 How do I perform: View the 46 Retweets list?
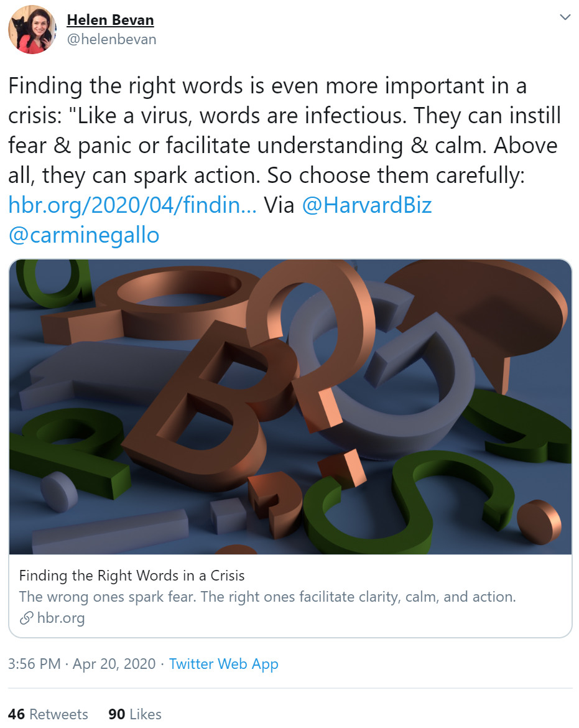48,714
